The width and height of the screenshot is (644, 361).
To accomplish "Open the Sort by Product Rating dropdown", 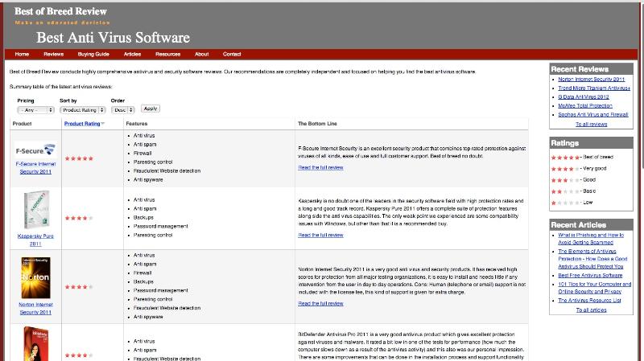I will (x=83, y=110).
